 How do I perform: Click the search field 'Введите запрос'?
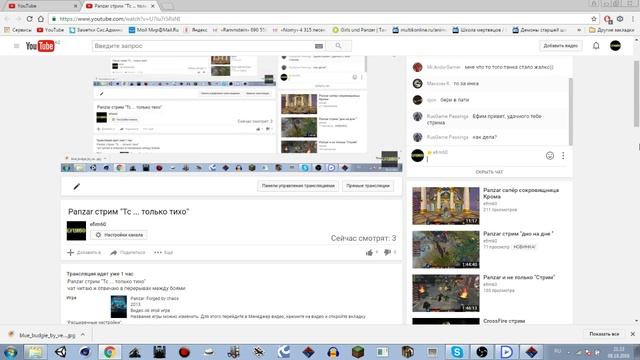(203, 46)
